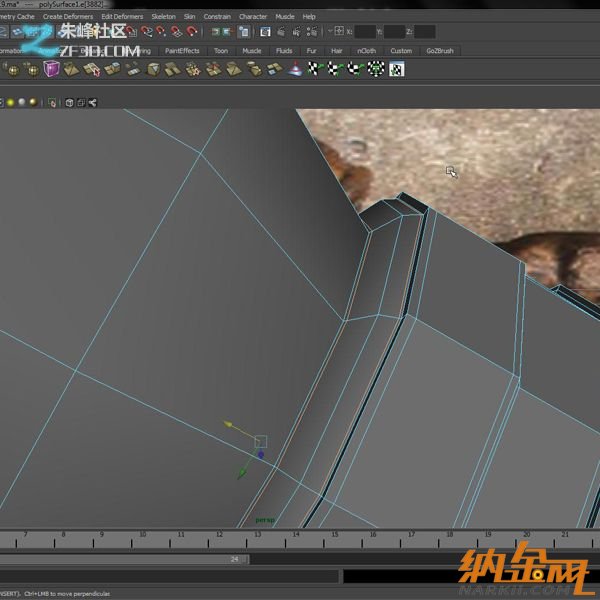Open the Create Deformers menu
Image resolution: width=600 pixels, height=600 pixels.
click(68, 16)
